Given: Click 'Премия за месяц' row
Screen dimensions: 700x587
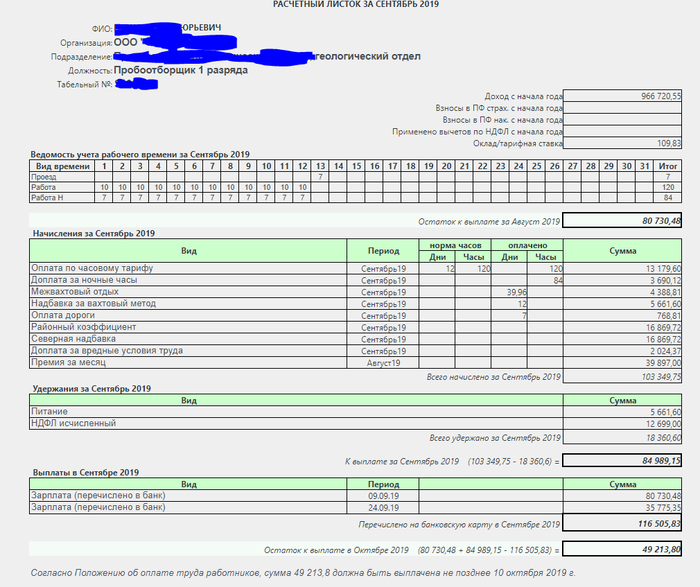Looking at the screenshot, I should click(x=355, y=362).
